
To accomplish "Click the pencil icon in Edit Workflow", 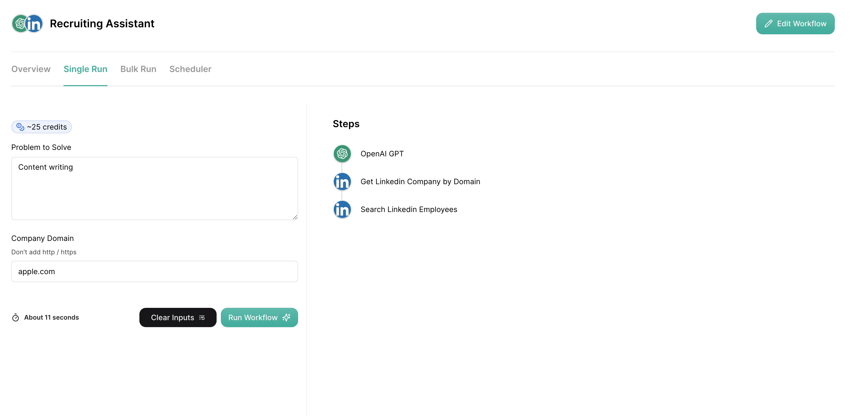I will coord(768,24).
